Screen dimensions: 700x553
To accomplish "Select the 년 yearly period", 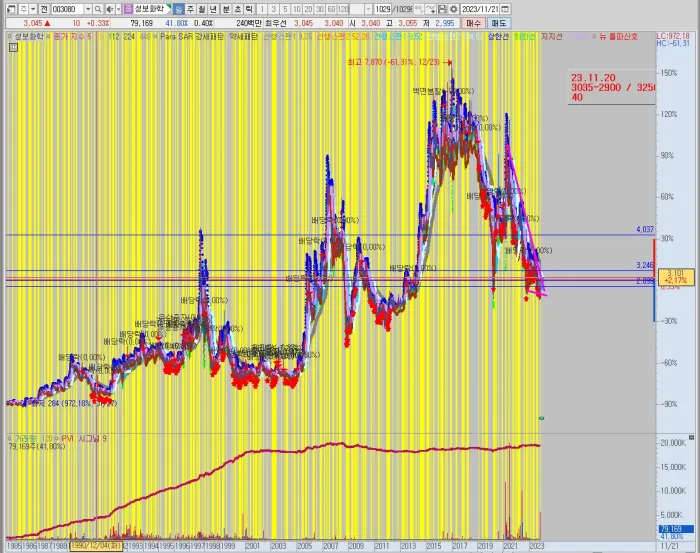I will point(213,9).
